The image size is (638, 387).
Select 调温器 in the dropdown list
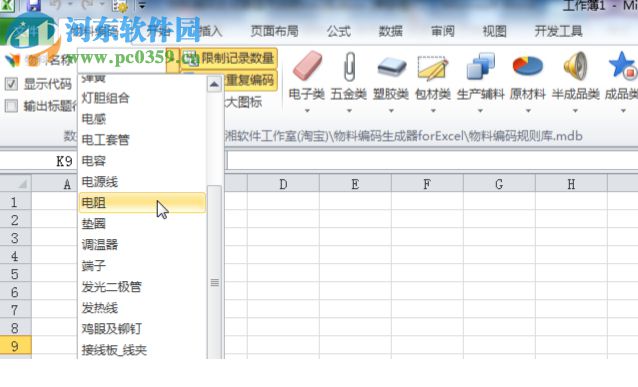click(142, 245)
